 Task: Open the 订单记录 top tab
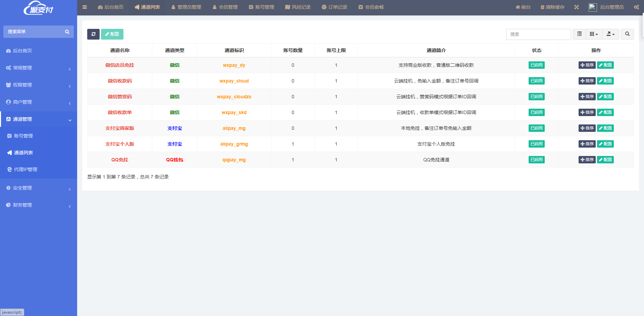pyautogui.click(x=334, y=7)
